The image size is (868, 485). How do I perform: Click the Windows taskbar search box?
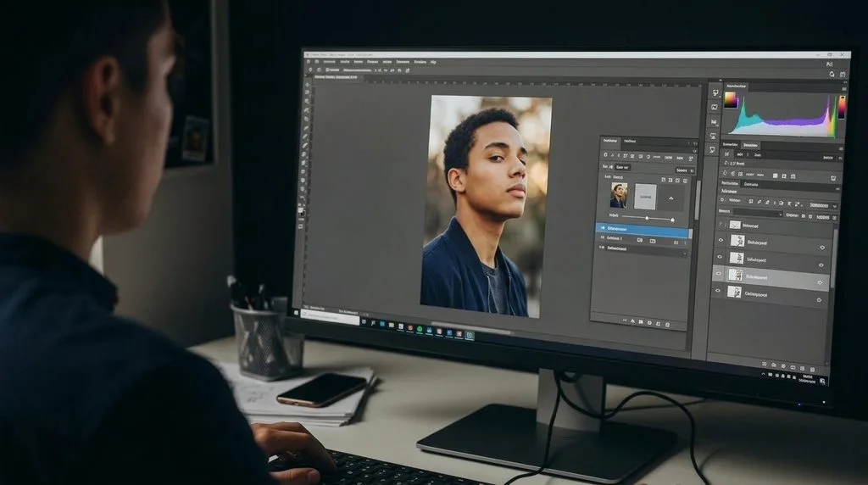pyautogui.click(x=331, y=316)
